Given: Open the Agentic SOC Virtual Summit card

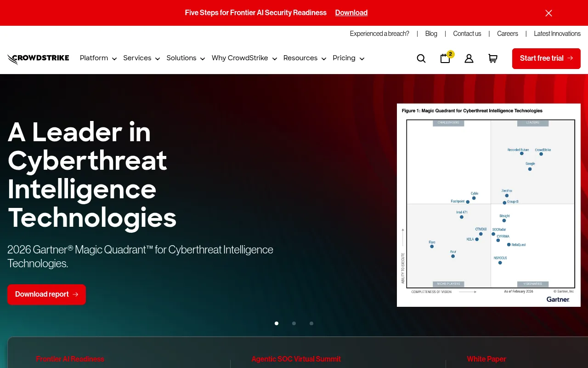Looking at the screenshot, I should [296, 359].
